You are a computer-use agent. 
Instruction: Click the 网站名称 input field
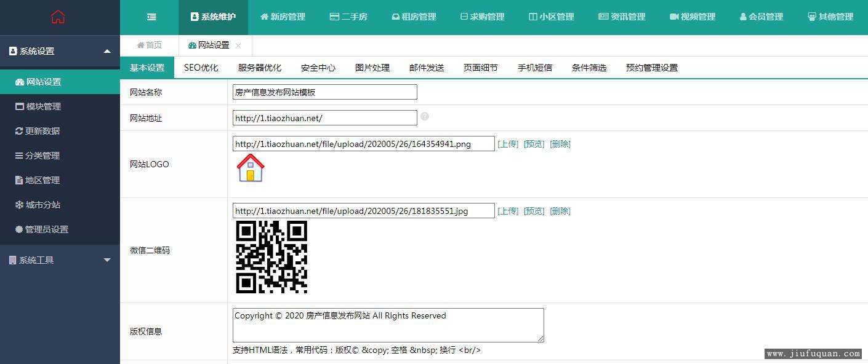325,92
